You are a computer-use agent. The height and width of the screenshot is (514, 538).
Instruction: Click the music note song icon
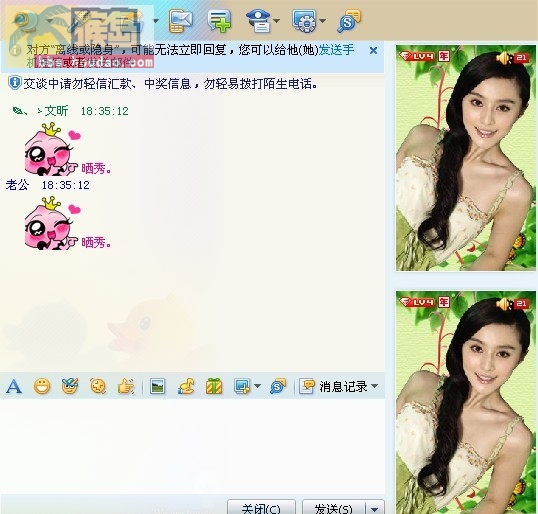pos(186,387)
